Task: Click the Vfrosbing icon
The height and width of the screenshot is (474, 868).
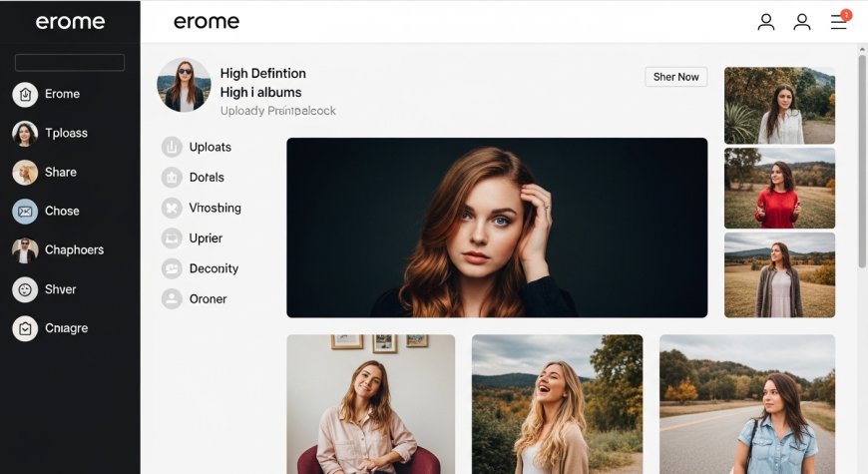Action: [x=172, y=209]
